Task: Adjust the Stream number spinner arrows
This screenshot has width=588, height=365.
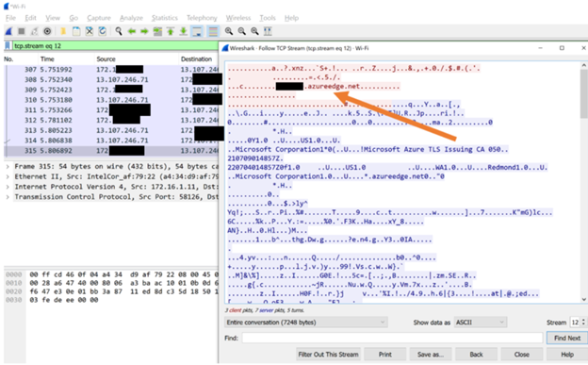Action: (583, 323)
